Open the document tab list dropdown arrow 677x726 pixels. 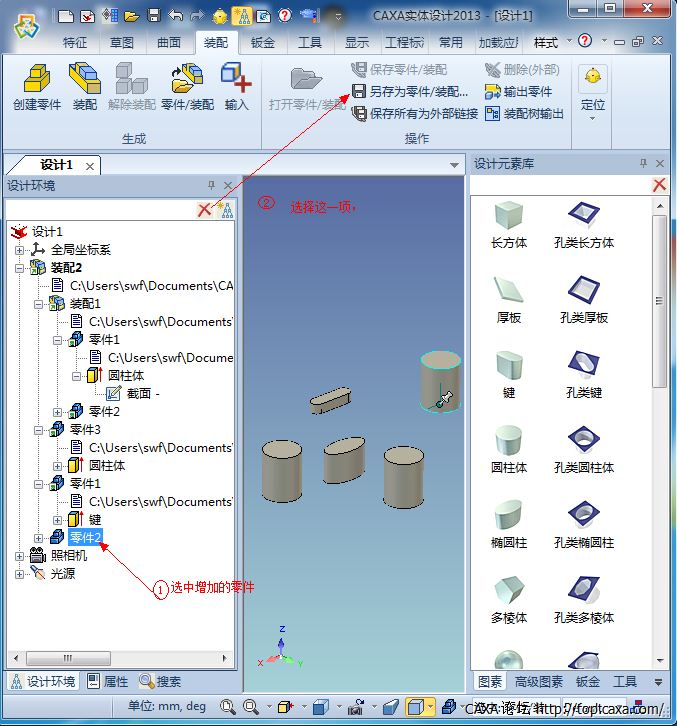pos(455,165)
